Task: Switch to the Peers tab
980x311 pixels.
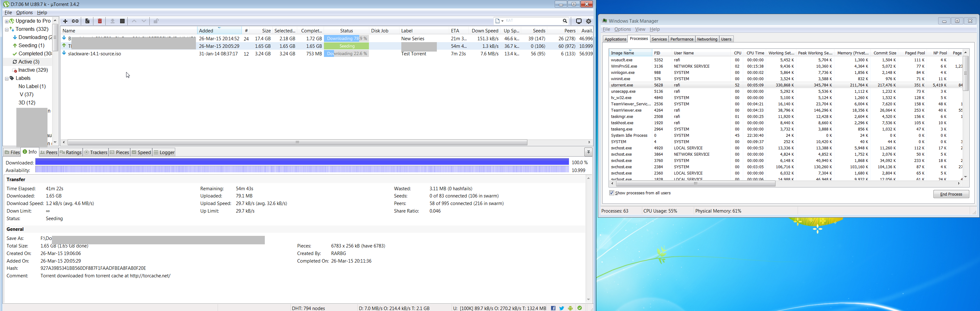Action: (49, 153)
